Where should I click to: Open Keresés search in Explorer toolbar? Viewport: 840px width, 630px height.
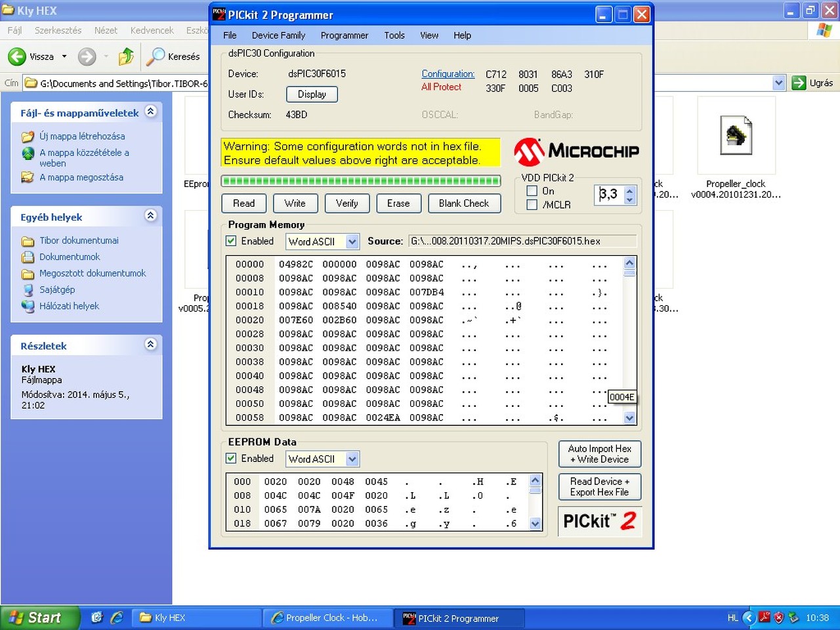tap(173, 57)
